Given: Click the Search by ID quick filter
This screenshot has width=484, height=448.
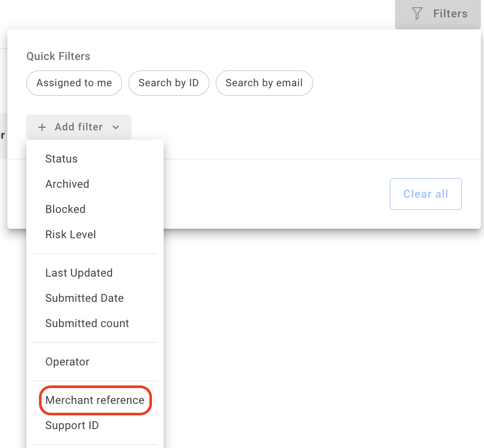Looking at the screenshot, I should coord(168,83).
